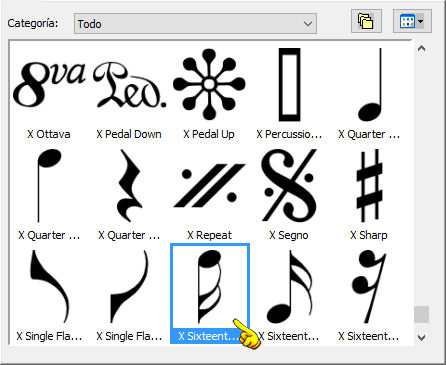Image resolution: width=446 pixels, height=365 pixels.
Task: Select the sixteenth note symbol
Action: click(x=289, y=287)
